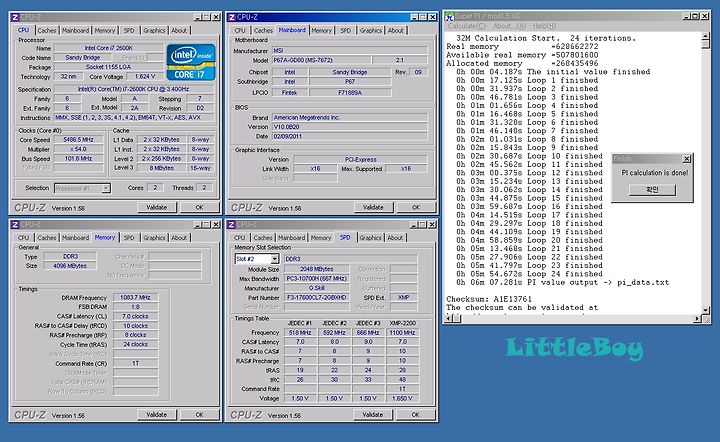
Task: Click the Core Voltage value 1.624 V
Action: [145, 77]
